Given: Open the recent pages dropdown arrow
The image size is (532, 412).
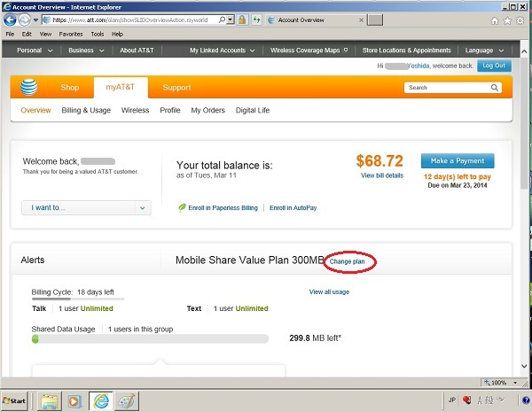Looking at the screenshot, I should coord(35,20).
